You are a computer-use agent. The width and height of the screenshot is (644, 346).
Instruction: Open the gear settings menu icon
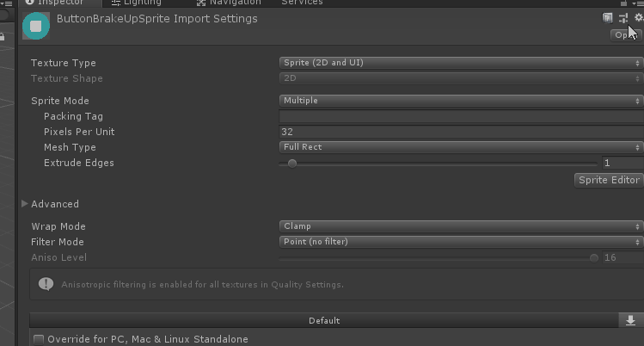click(x=639, y=17)
